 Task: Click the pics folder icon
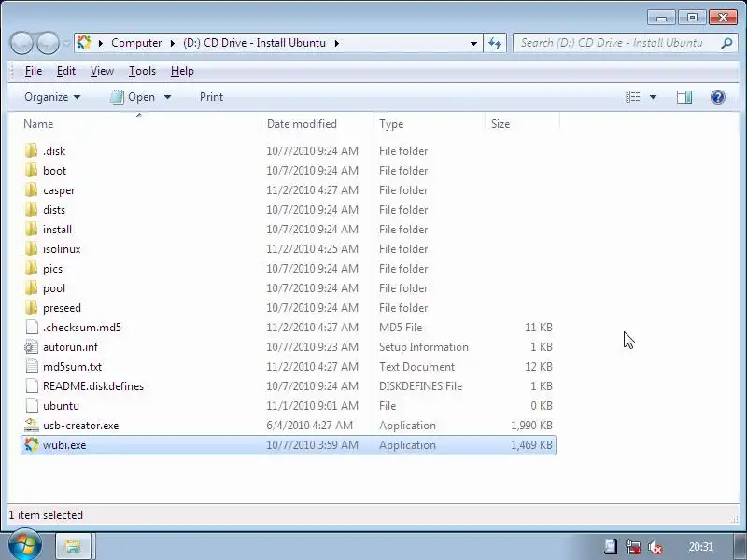[x=31, y=269]
